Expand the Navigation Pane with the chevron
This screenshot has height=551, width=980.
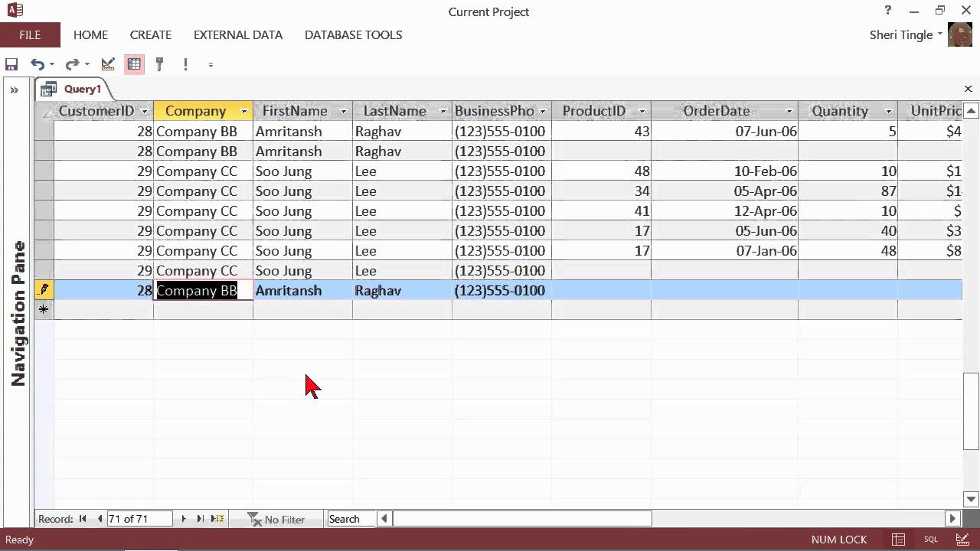click(x=14, y=90)
